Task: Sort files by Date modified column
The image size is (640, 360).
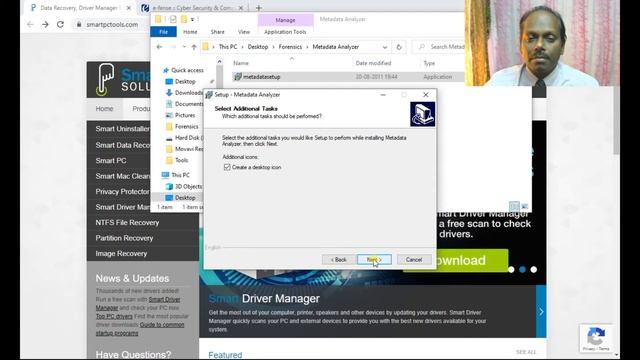Action: (x=373, y=63)
